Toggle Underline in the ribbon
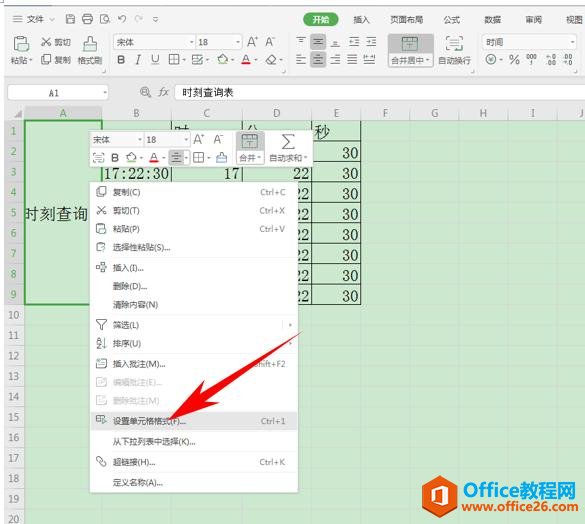The width and height of the screenshot is (585, 524). [x=155, y=59]
